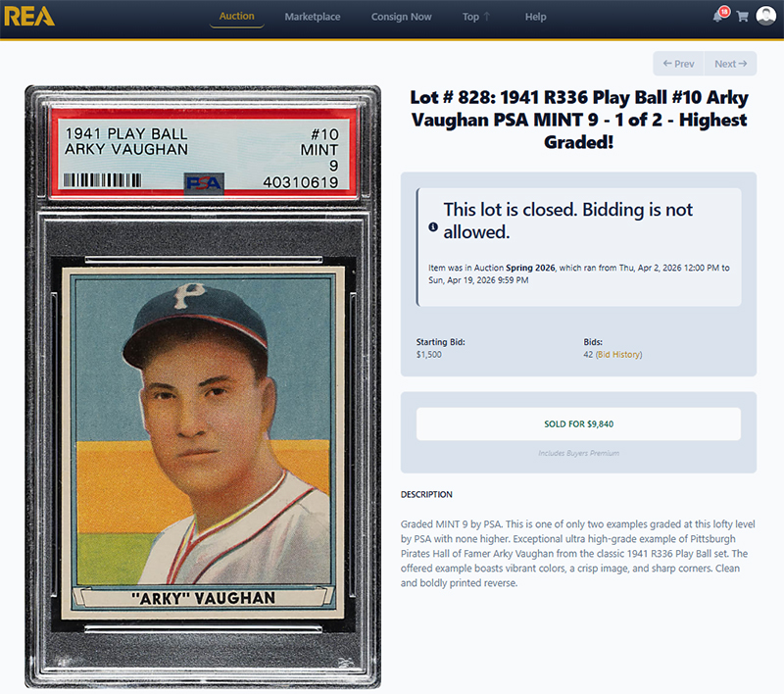784x694 pixels.
Task: Open the shopping cart icon
Action: point(743,17)
